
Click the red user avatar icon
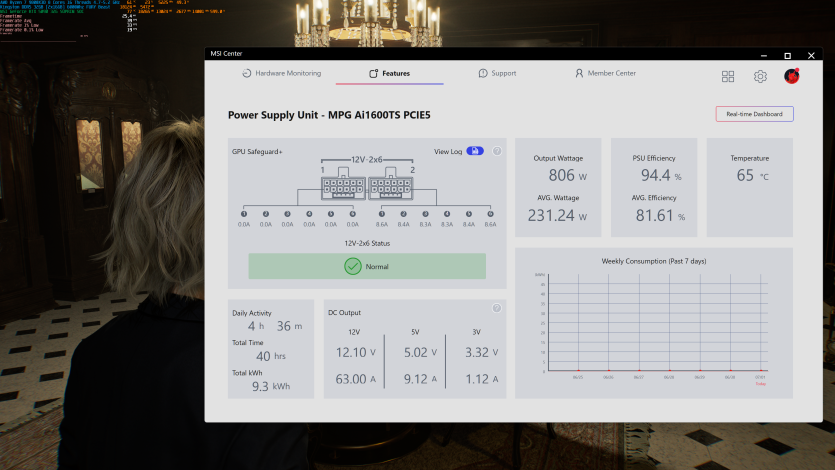tap(792, 76)
